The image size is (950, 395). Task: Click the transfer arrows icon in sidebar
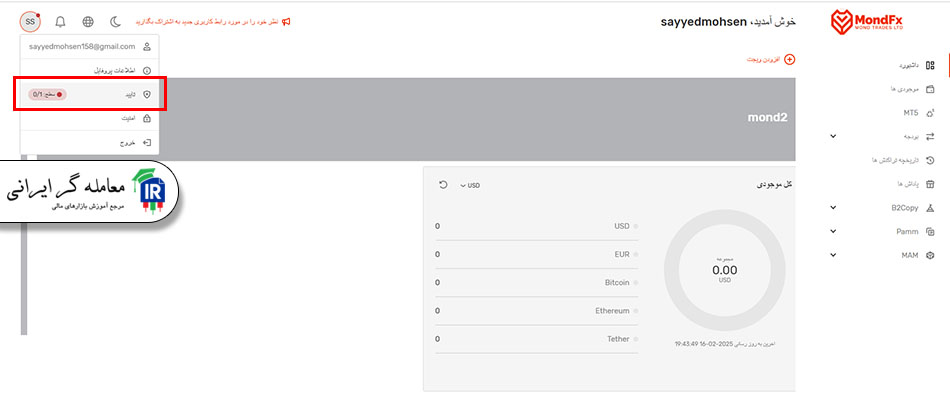931,137
